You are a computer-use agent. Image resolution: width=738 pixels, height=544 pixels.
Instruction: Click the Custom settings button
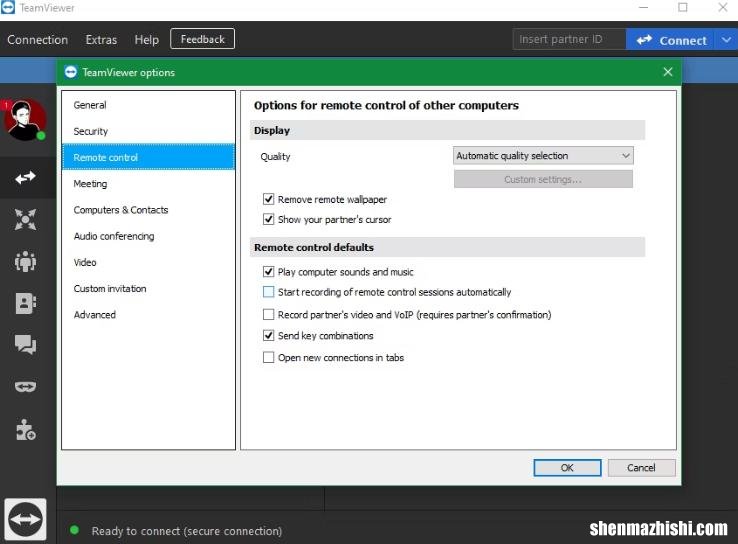pyautogui.click(x=543, y=179)
